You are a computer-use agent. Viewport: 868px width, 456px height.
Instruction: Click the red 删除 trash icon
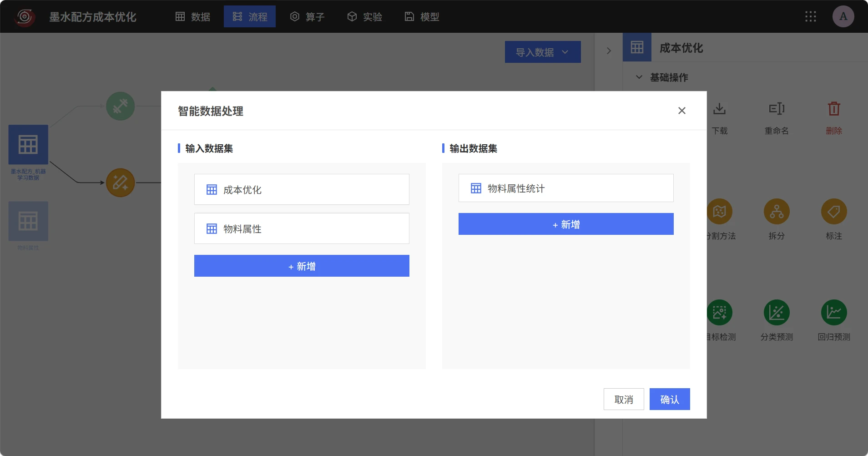pos(834,109)
